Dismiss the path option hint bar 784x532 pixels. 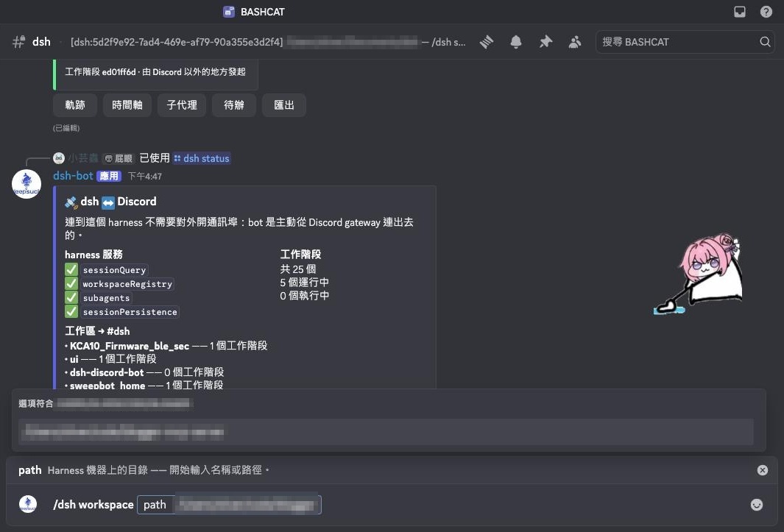(762, 470)
